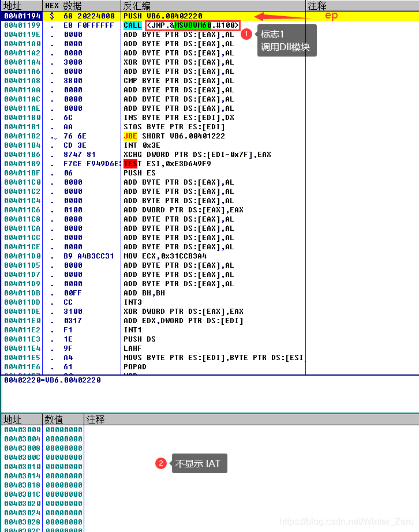The height and width of the screenshot is (532, 419).
Task: Select address 004011A4 in the disassembly
Action: tap(23, 62)
